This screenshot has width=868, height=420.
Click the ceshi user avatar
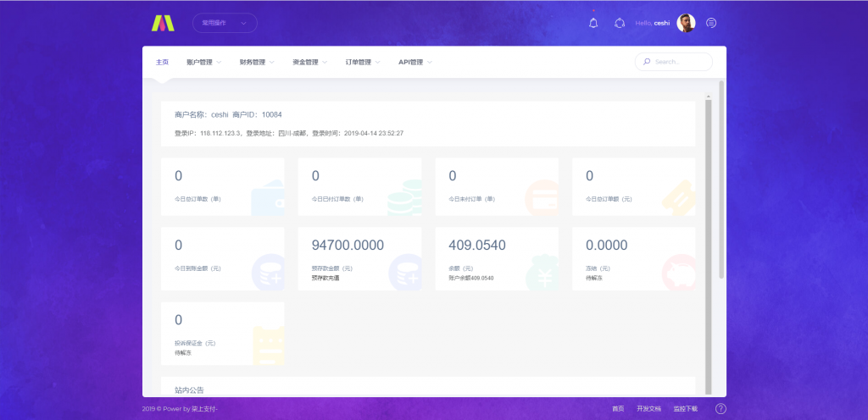686,23
